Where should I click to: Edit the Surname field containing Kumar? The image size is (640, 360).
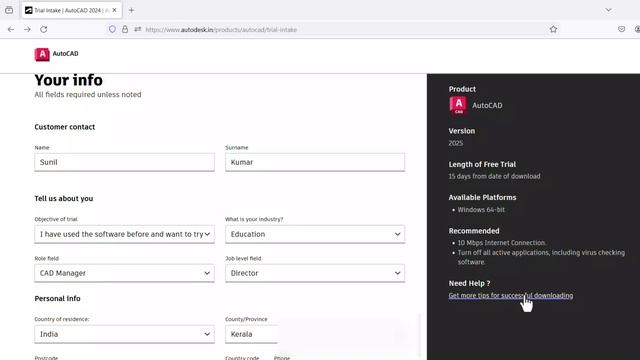[x=315, y=162]
